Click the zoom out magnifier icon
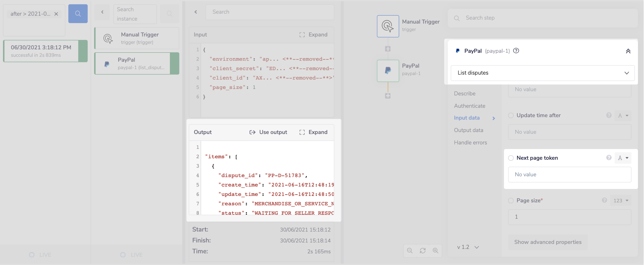Screen dimensions: 644x265 click(x=409, y=250)
